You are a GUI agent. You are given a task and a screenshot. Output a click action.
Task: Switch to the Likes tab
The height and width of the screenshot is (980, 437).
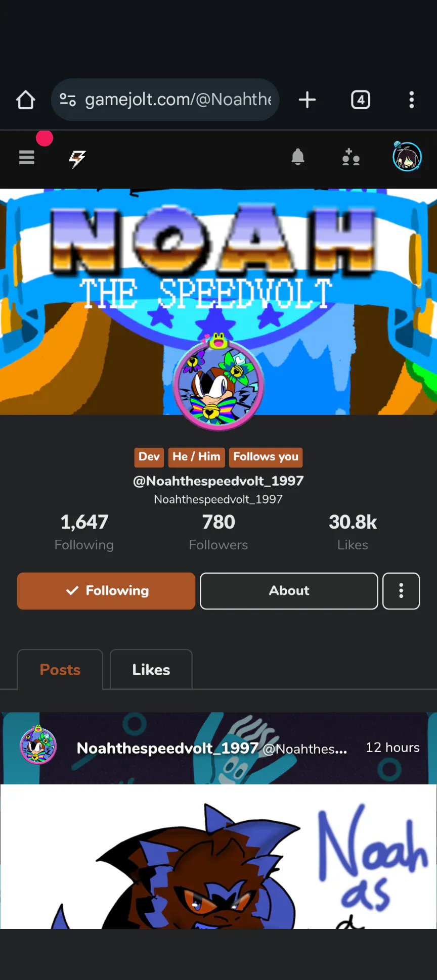[151, 670]
